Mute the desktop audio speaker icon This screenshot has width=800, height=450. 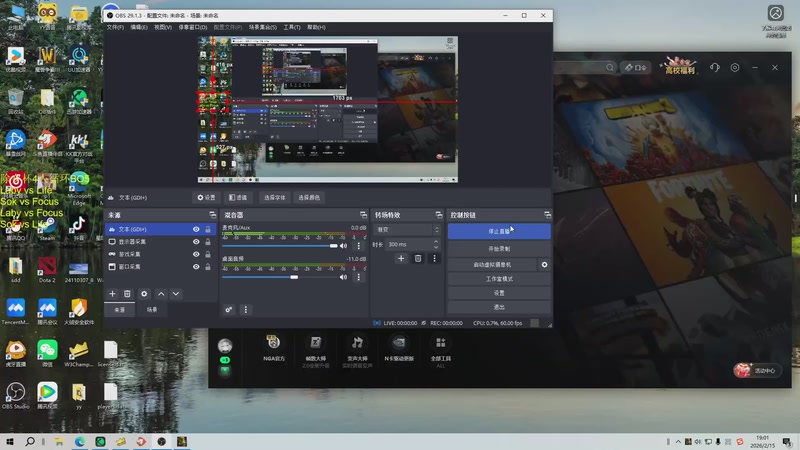pos(343,277)
